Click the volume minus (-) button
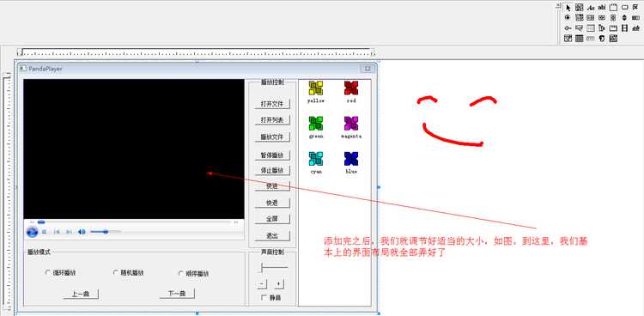The width and height of the screenshot is (644, 316). [x=262, y=283]
